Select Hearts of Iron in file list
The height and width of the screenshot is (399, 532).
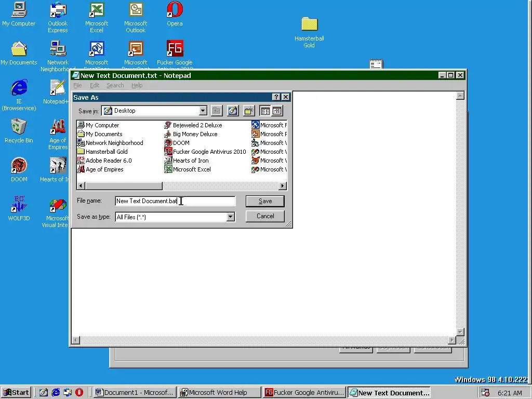[187, 161]
